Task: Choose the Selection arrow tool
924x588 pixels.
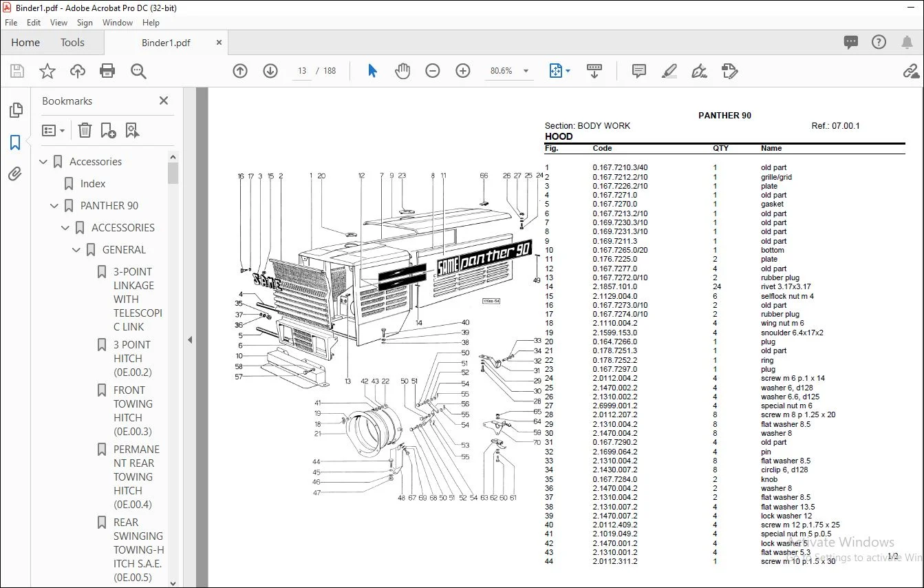Action: point(372,71)
